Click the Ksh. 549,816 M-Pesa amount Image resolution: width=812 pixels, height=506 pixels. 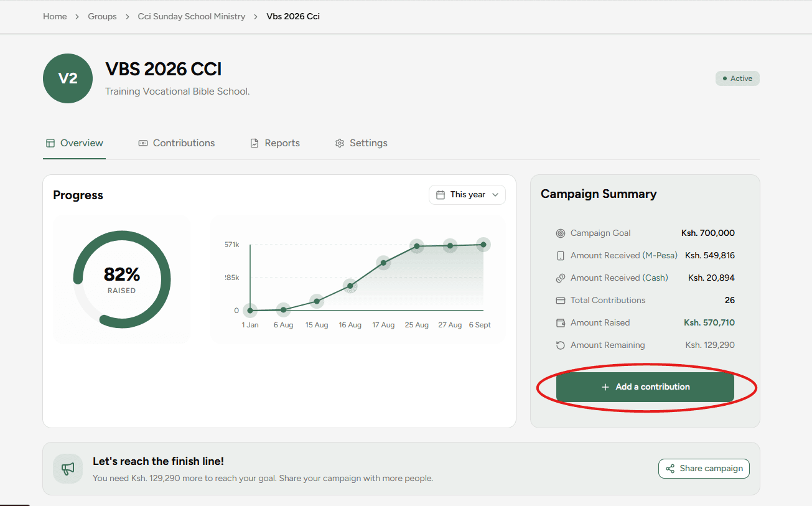coord(710,256)
